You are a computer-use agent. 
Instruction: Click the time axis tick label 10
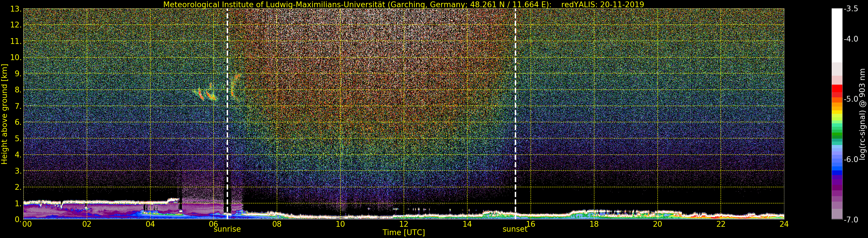[340, 224]
